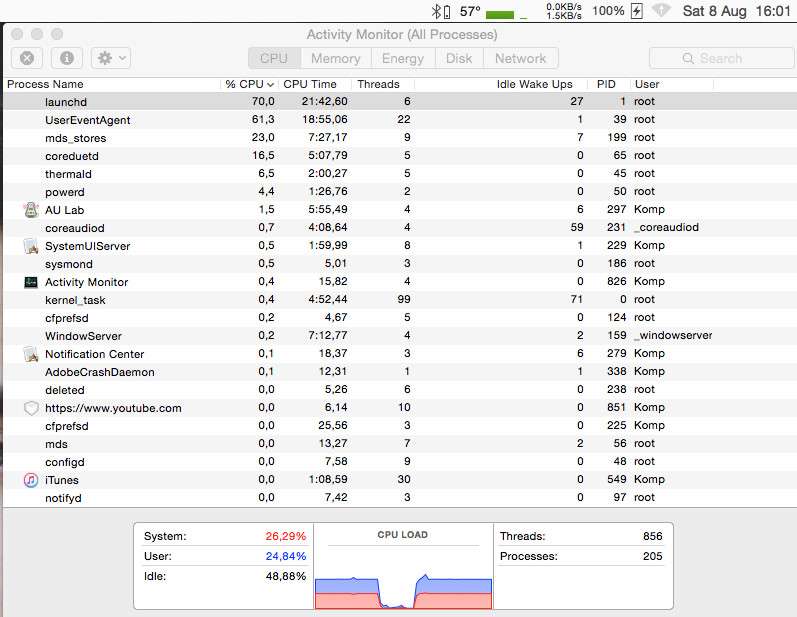797x617 pixels.
Task: Open the Wi-Fi menu bar icon
Action: click(x=661, y=11)
